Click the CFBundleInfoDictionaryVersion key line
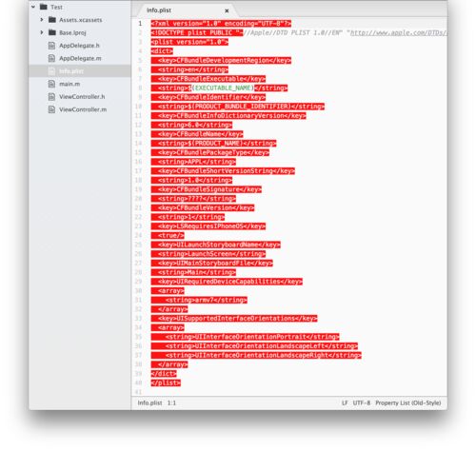This screenshot has width=476, height=451. [x=228, y=115]
